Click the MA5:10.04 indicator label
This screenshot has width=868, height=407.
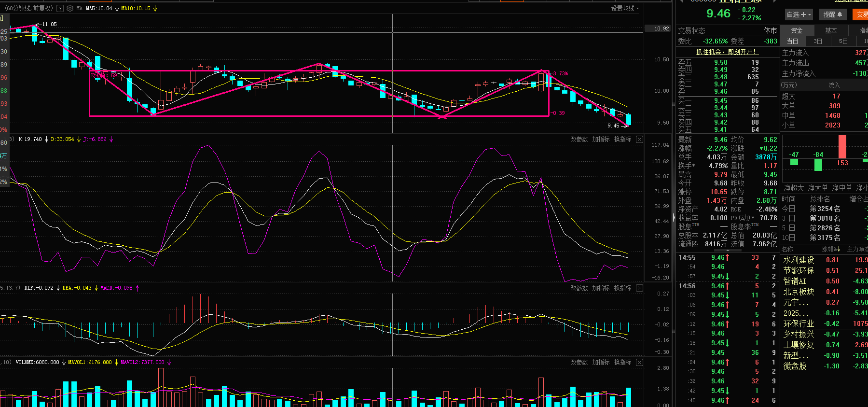point(99,8)
